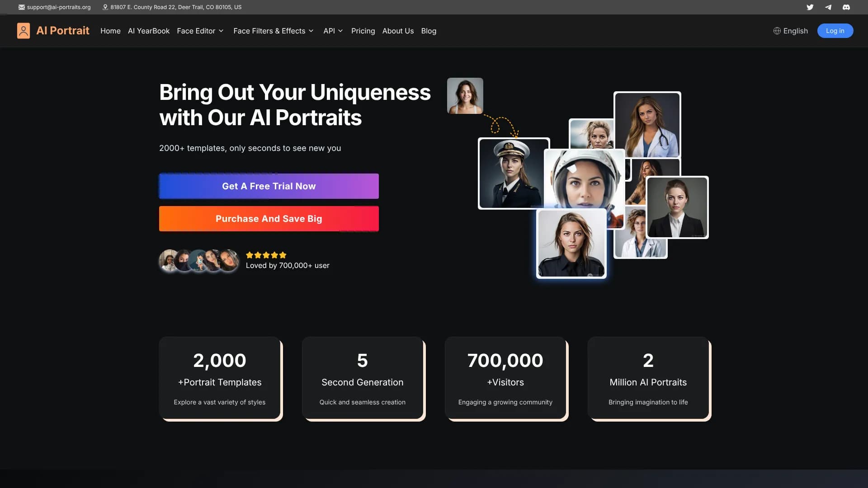Open the Twitter social icon
The image size is (868, 488).
click(x=810, y=7)
